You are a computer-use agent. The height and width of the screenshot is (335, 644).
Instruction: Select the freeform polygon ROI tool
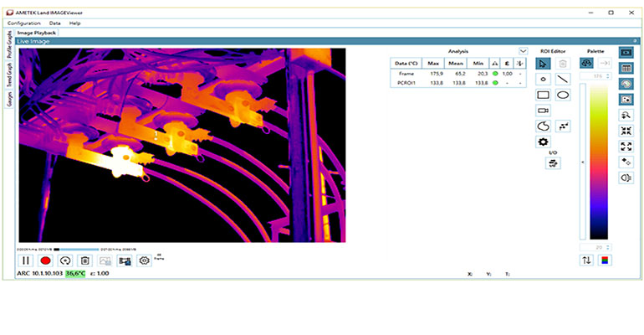point(543,126)
